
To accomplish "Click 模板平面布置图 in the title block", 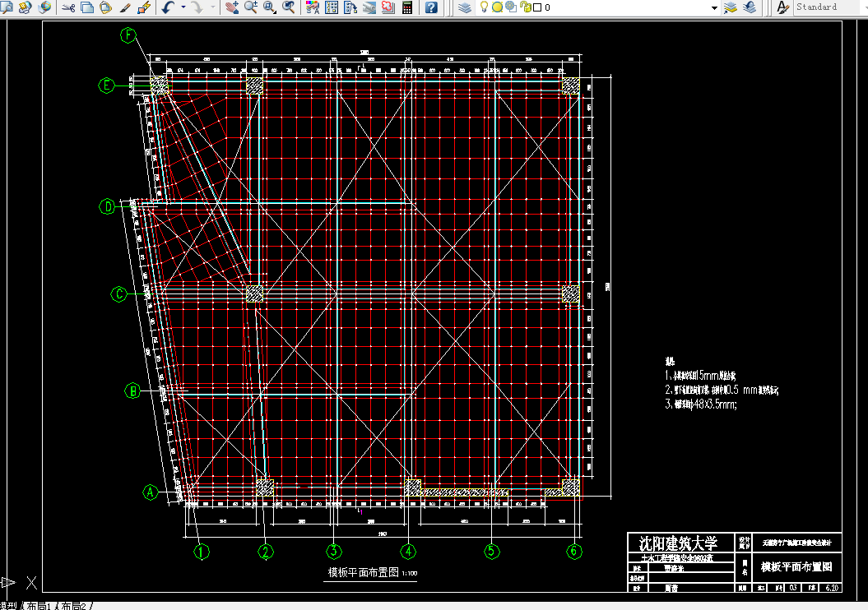I will tap(796, 567).
